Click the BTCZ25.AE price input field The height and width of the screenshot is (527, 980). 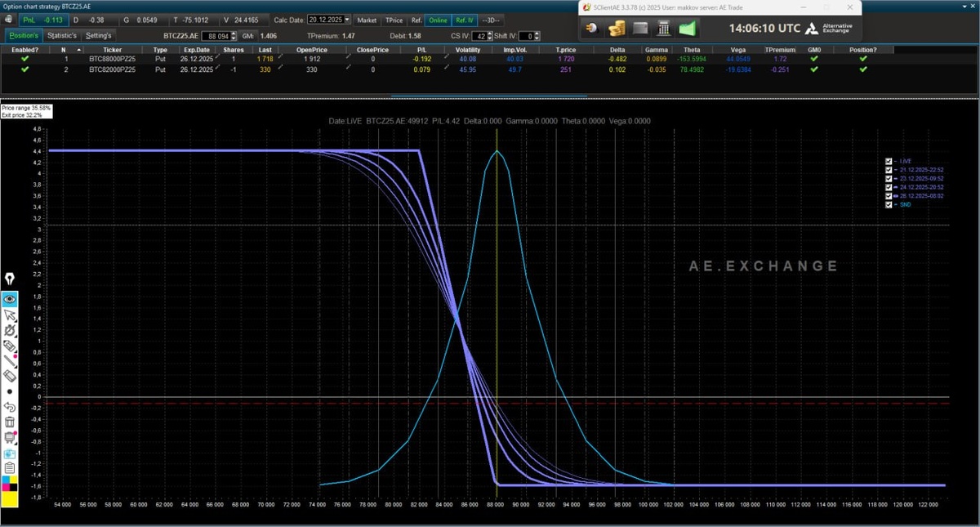(216, 36)
